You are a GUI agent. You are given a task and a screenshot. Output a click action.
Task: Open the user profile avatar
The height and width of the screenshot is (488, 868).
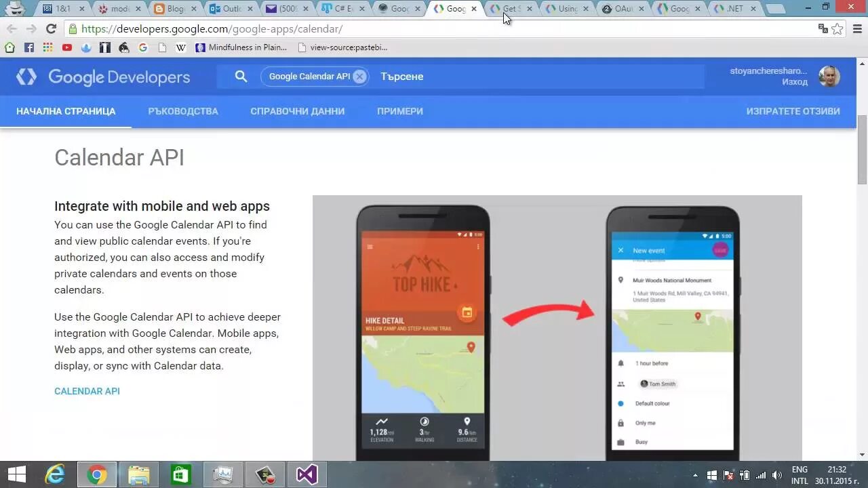click(829, 77)
